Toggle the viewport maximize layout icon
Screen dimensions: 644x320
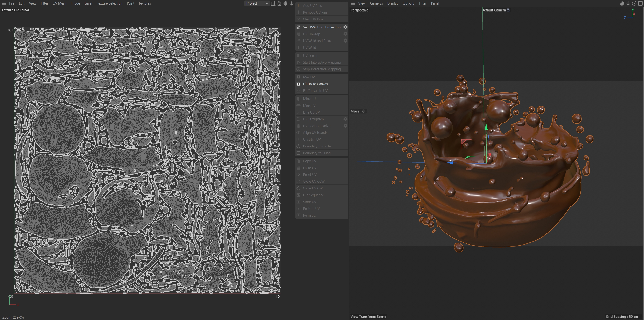(640, 3)
